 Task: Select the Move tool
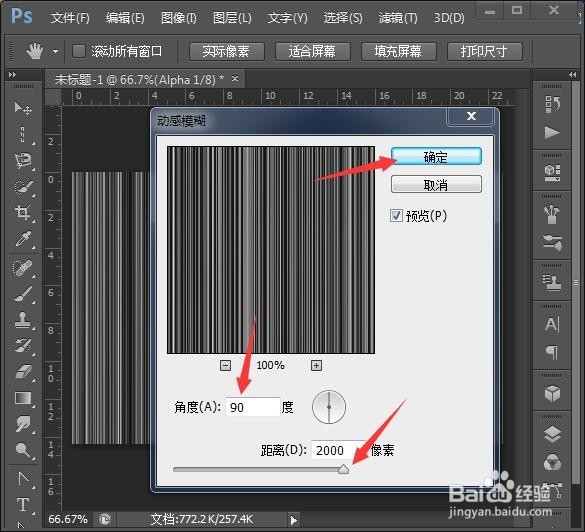coord(23,108)
